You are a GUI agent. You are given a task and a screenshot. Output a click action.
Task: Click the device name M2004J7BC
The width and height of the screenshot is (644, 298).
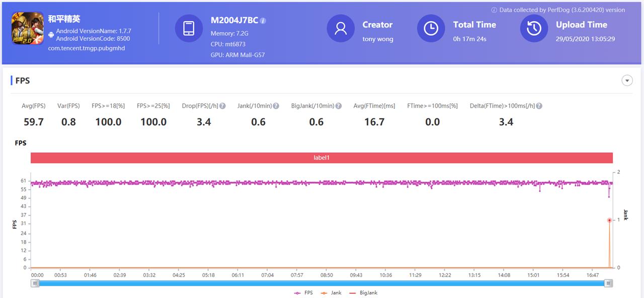(x=234, y=21)
